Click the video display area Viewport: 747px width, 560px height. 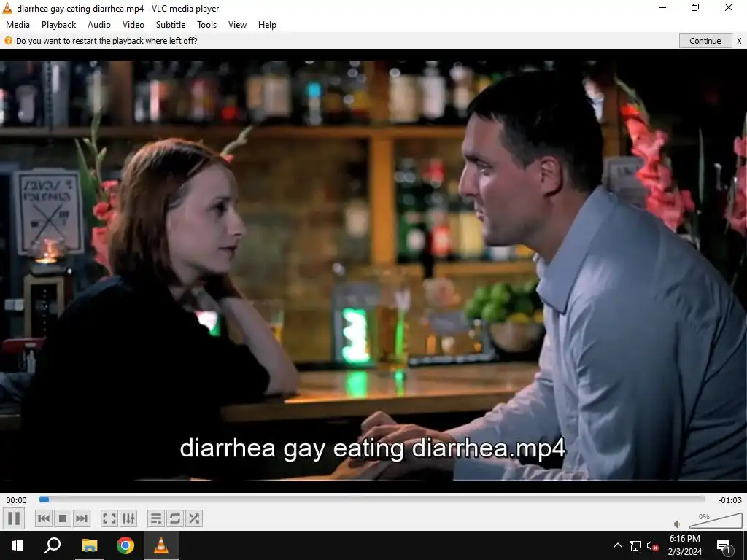373,271
